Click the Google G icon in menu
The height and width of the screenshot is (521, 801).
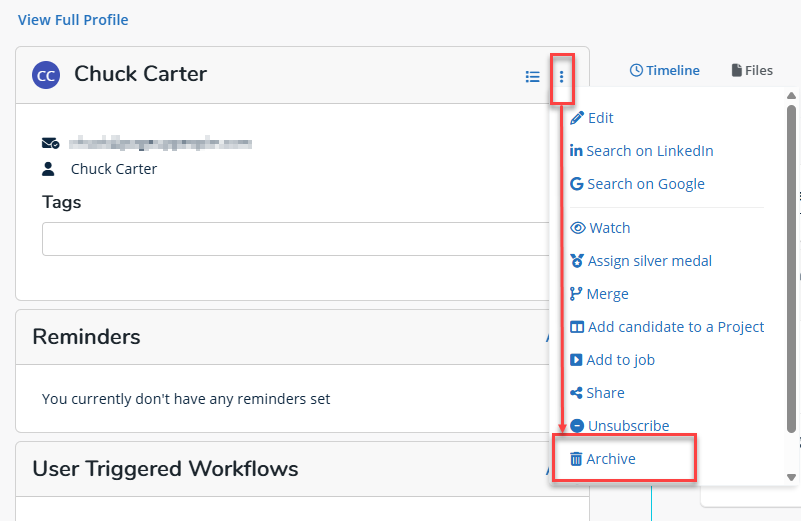click(x=576, y=184)
